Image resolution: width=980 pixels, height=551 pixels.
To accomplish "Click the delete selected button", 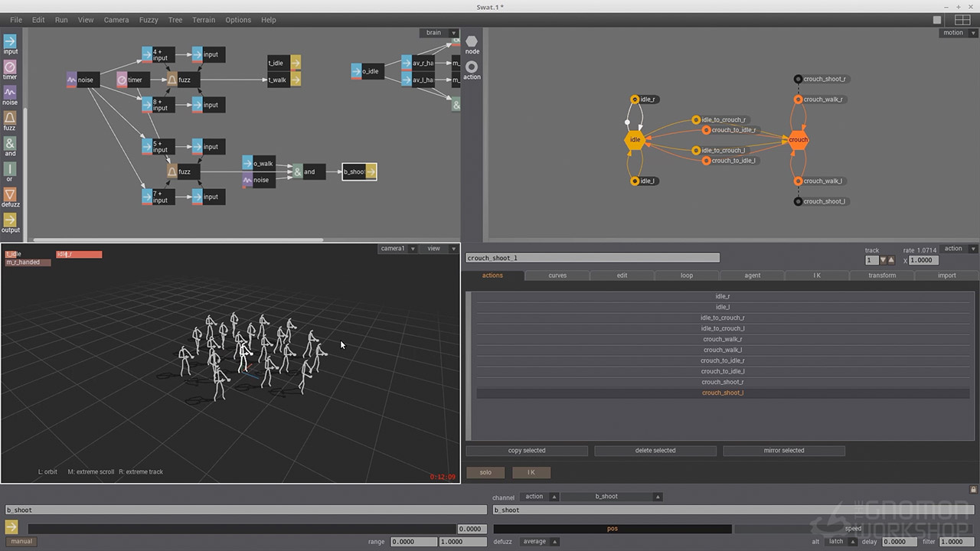I will [x=655, y=451].
